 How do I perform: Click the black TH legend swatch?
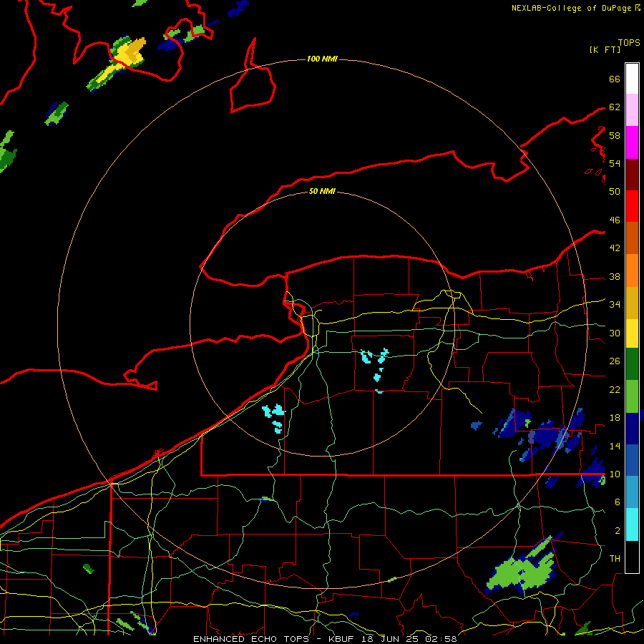coord(632,557)
